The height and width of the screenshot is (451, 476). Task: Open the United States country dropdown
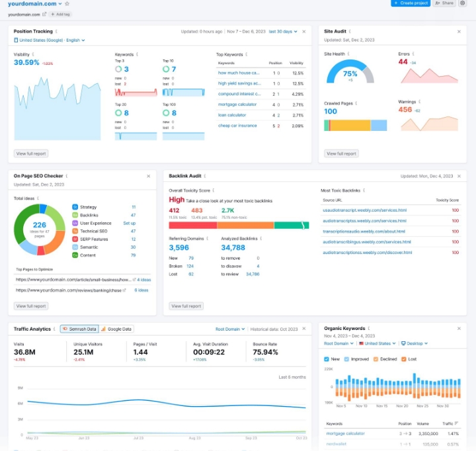click(377, 343)
